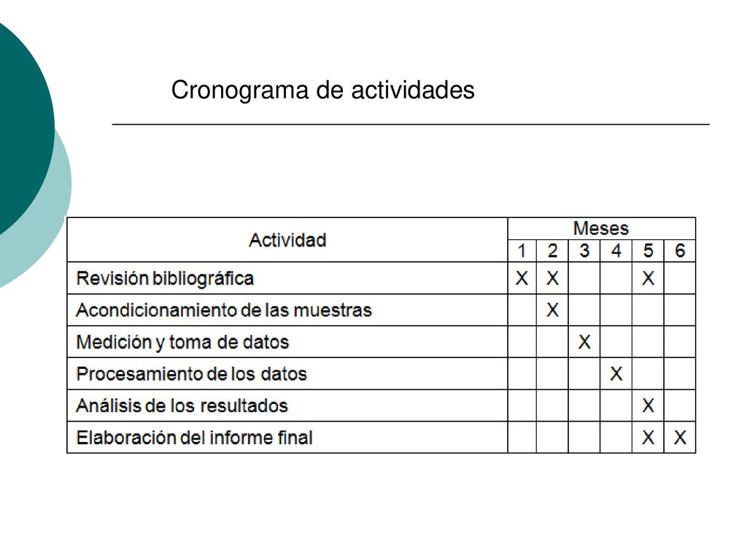Click X in Revisión bibliográfica month 5
Image resolution: width=747 pixels, height=560 pixels.
[648, 278]
